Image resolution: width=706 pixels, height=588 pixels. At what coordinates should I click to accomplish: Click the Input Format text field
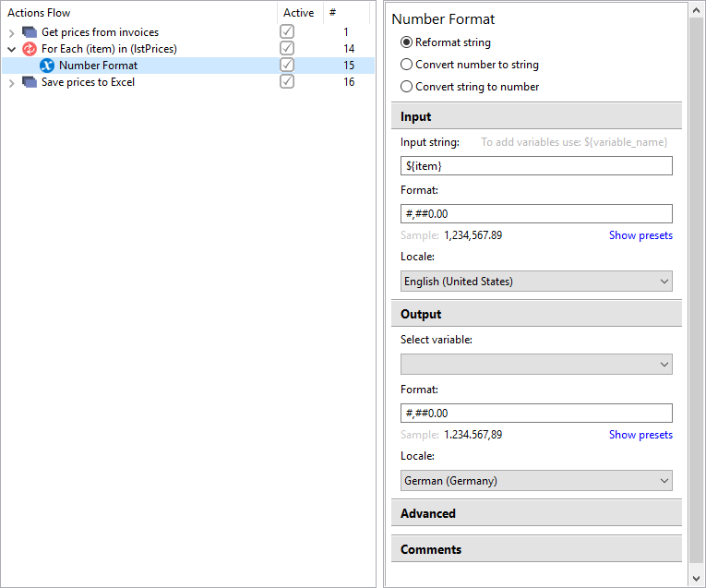coord(536,214)
